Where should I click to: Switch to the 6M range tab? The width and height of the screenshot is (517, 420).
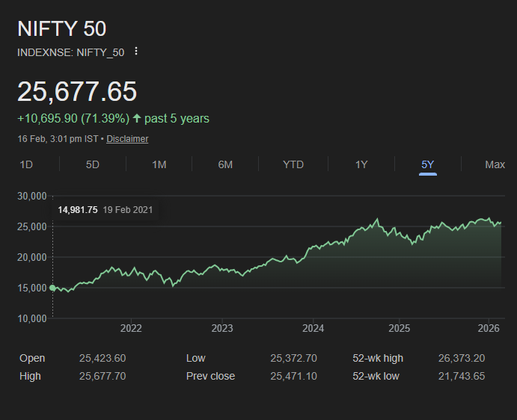pos(225,164)
